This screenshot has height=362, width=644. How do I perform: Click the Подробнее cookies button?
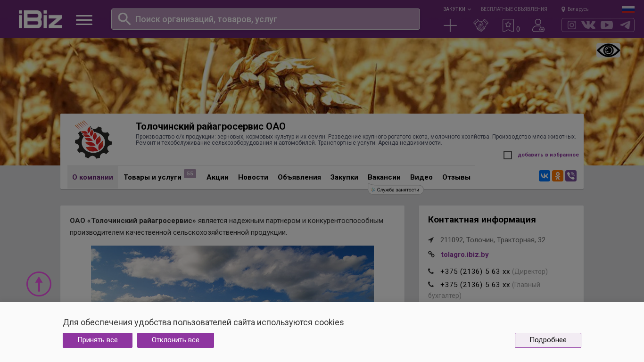pyautogui.click(x=548, y=340)
